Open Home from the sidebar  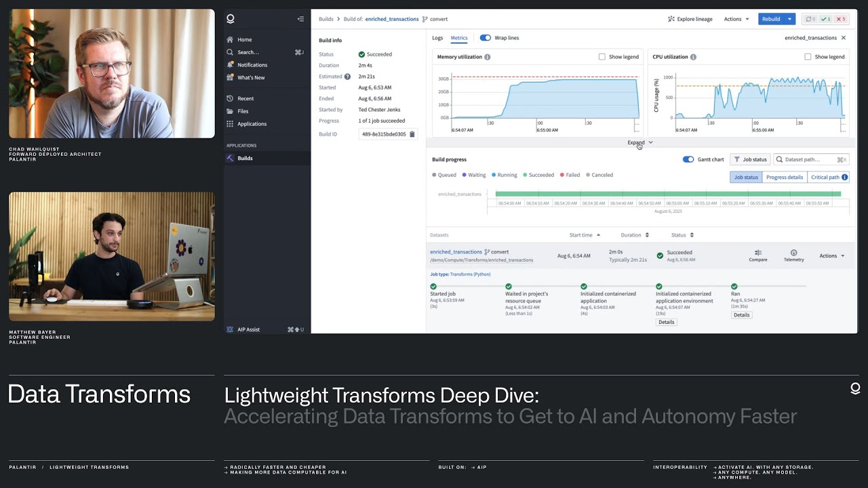tap(244, 39)
